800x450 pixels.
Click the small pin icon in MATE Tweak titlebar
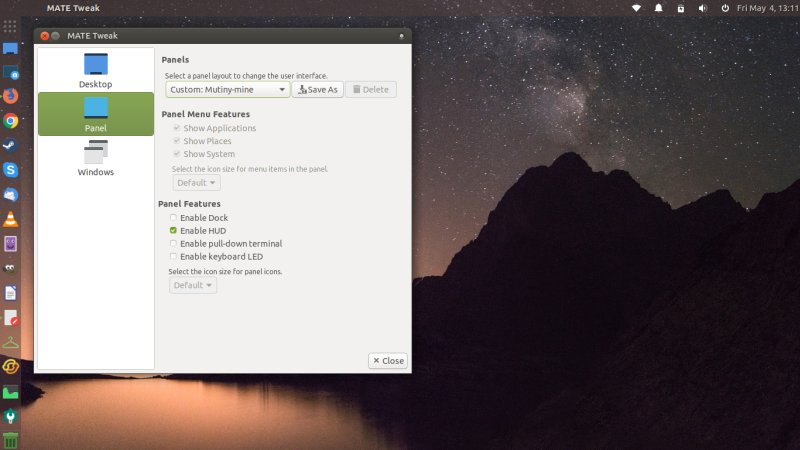pyautogui.click(x=402, y=36)
